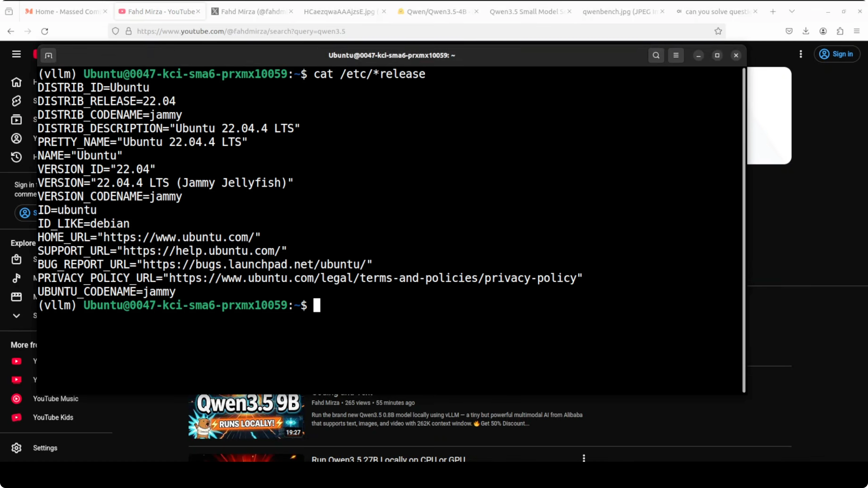Image resolution: width=868 pixels, height=488 pixels.
Task: Bookmark this page with the star icon
Action: (718, 31)
